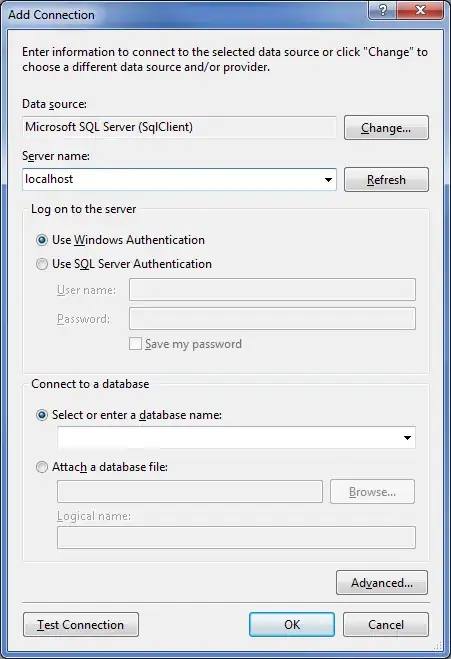
Task: Focus the User name text field
Action: coord(272,290)
